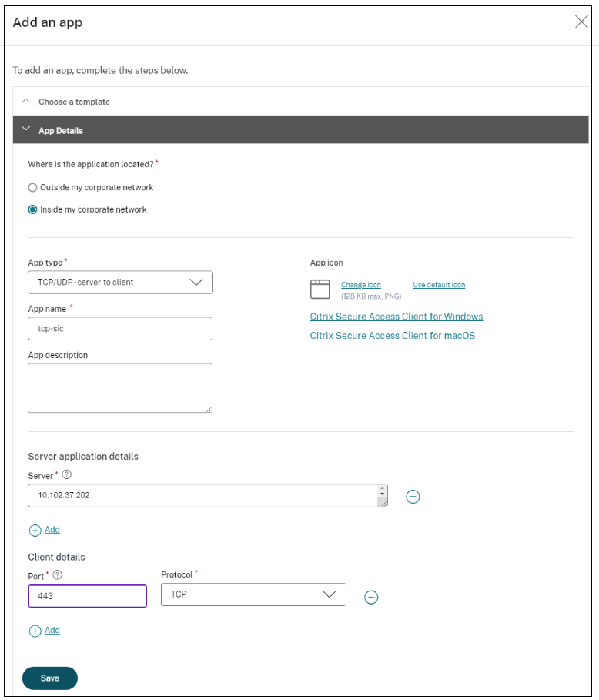Expand the Choose a template section
Image resolution: width=599 pixels, height=700 pixels.
[x=26, y=102]
